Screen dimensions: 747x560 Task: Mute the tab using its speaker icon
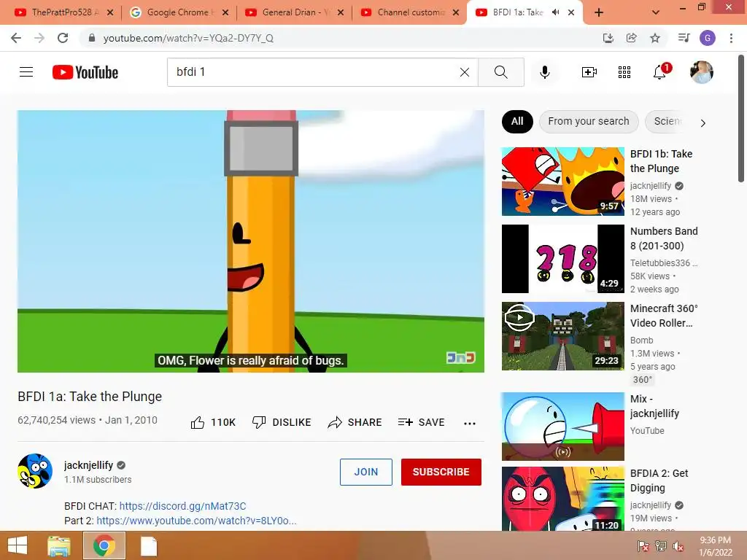555,12
